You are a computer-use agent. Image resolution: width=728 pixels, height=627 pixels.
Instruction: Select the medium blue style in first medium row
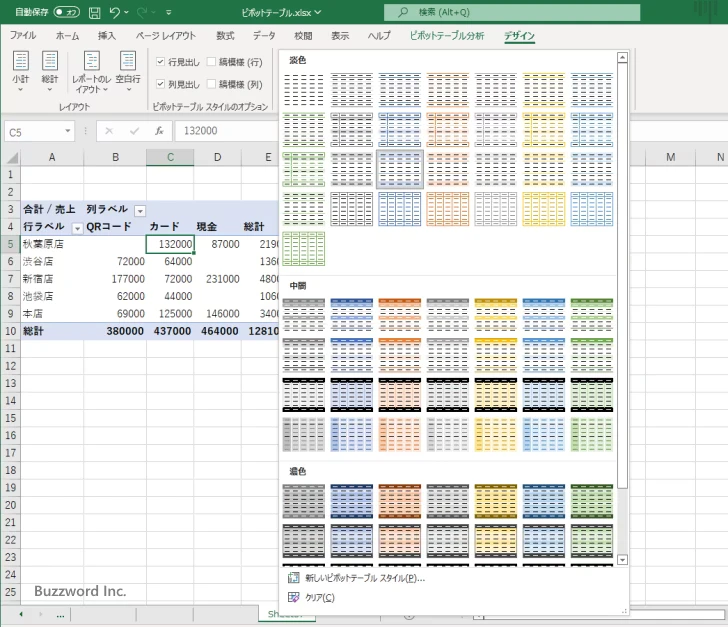pyautogui.click(x=351, y=315)
